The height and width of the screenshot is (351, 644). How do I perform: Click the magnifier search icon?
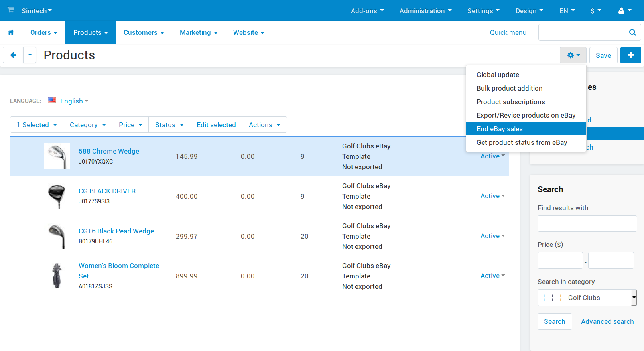[x=632, y=32]
